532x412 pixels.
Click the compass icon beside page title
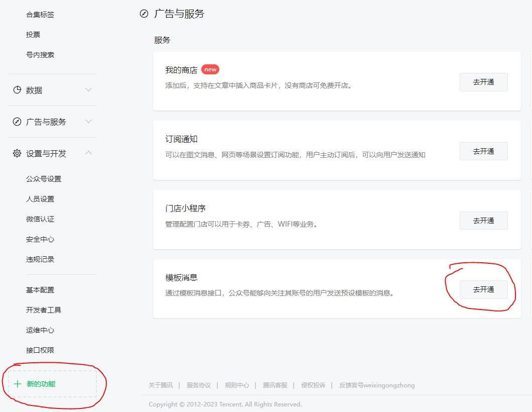click(144, 14)
